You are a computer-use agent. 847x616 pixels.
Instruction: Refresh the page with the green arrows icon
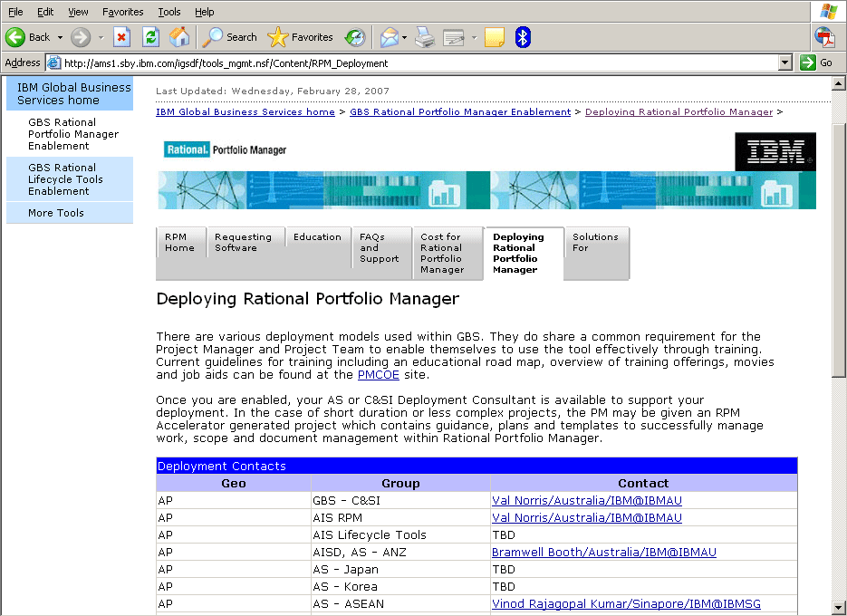[x=150, y=37]
